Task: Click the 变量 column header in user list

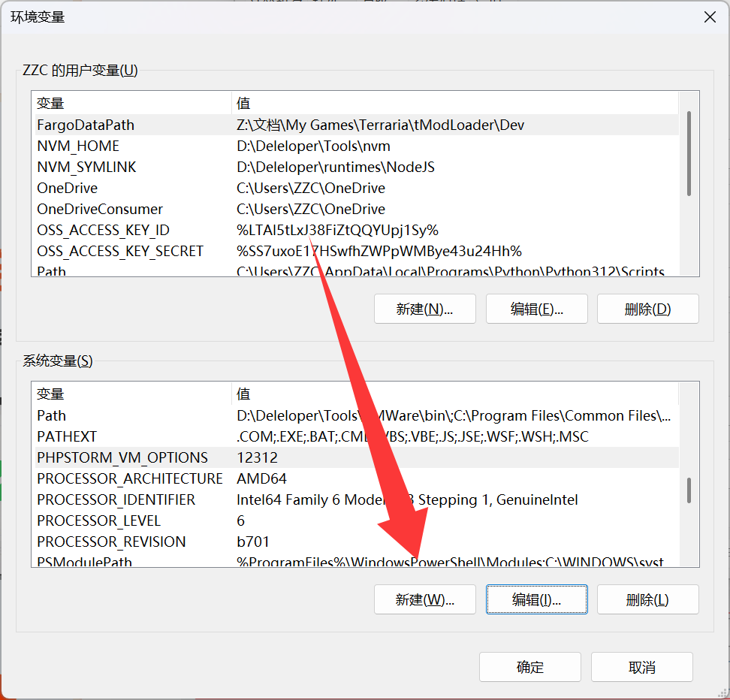Action: (133, 103)
